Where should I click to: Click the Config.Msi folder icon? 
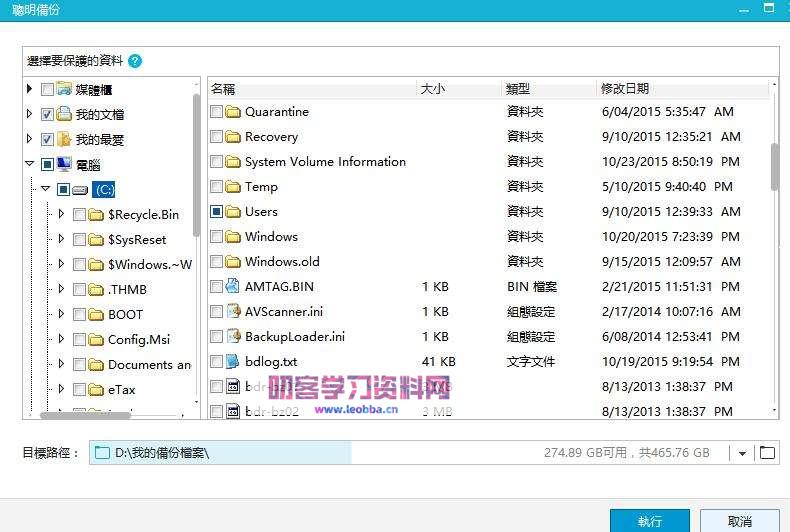click(96, 340)
